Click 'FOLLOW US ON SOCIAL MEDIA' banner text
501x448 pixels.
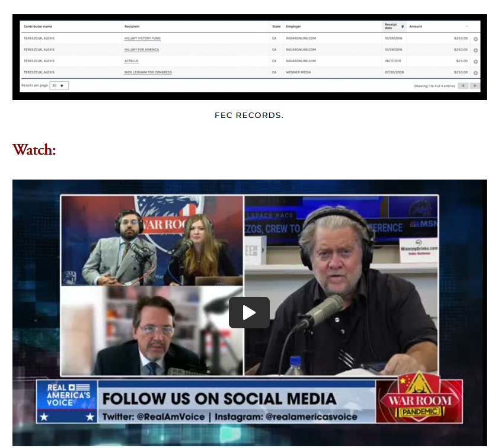(219, 399)
